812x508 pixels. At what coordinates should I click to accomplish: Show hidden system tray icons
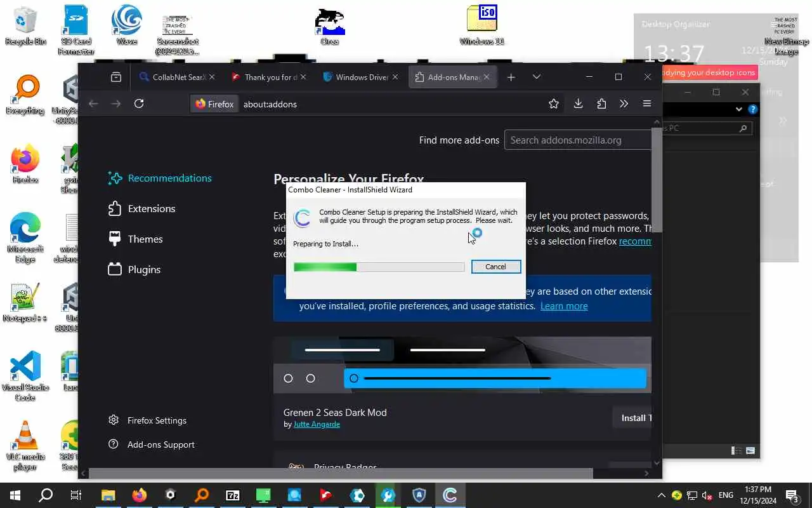661,495
